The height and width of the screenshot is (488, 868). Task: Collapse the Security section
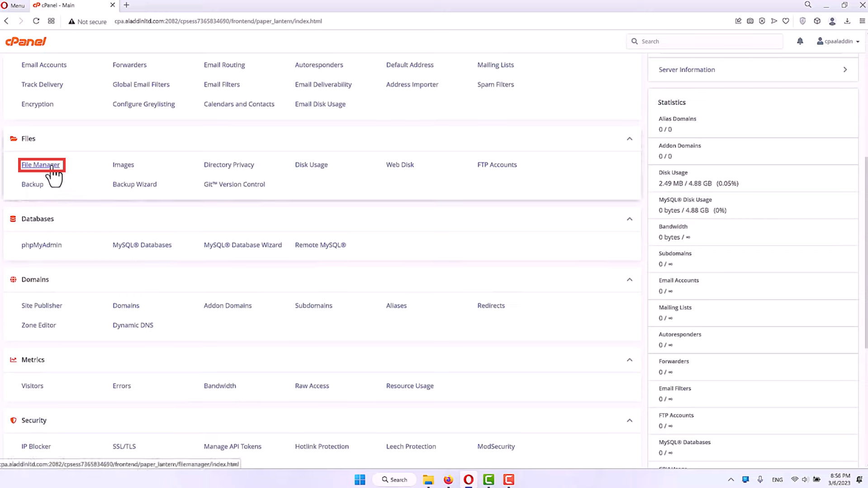629,421
